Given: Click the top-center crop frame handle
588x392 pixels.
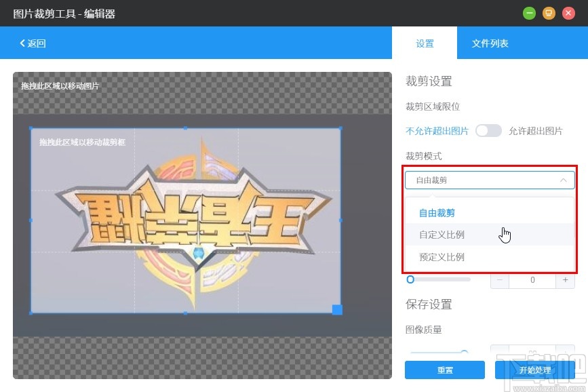Looking at the screenshot, I should [x=186, y=128].
